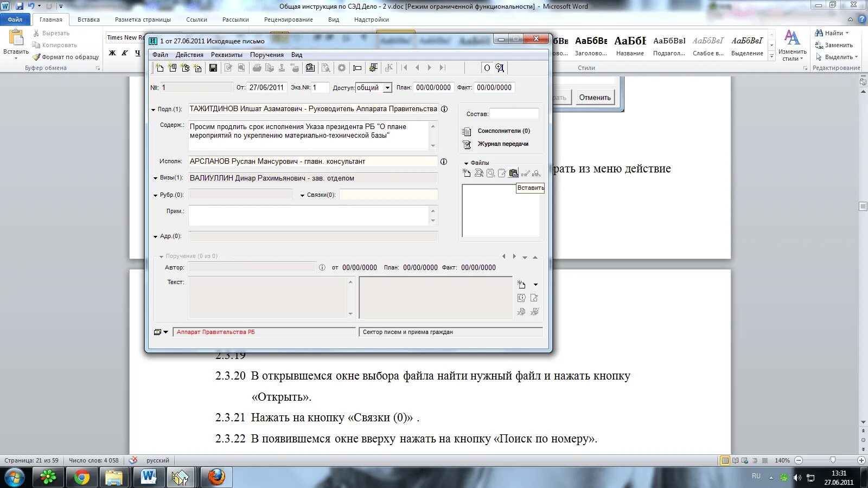This screenshot has width=868, height=488.
Task: Open Windows Explorer from the taskbar
Action: [114, 477]
